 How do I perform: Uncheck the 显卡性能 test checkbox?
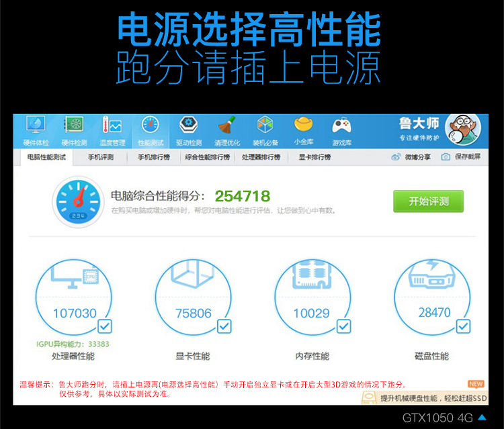224,326
